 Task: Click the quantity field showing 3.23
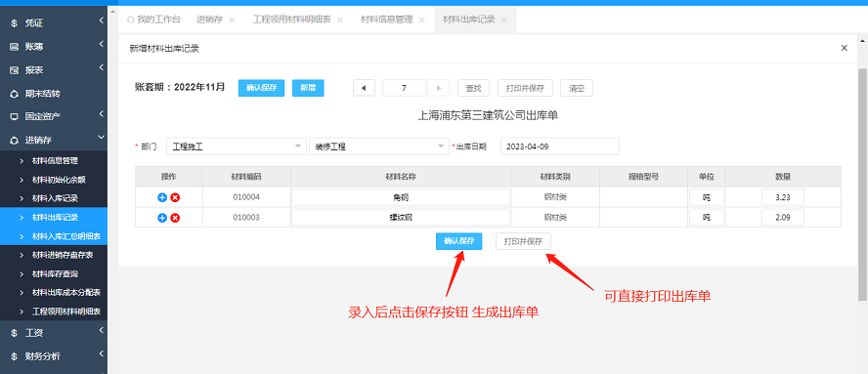click(x=782, y=197)
